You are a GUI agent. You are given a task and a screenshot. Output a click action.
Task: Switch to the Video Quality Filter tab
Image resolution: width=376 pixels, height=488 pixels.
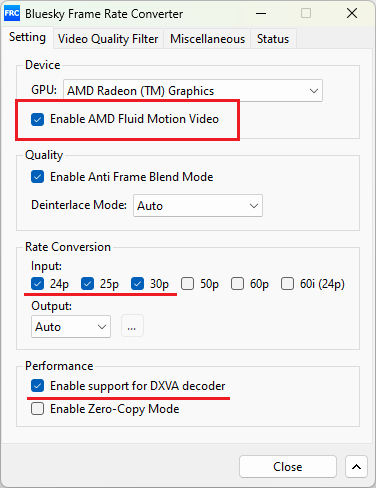pyautogui.click(x=108, y=39)
